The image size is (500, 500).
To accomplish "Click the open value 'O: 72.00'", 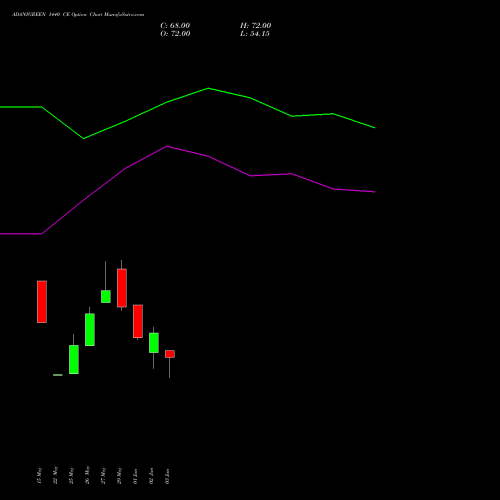I will tap(175, 34).
